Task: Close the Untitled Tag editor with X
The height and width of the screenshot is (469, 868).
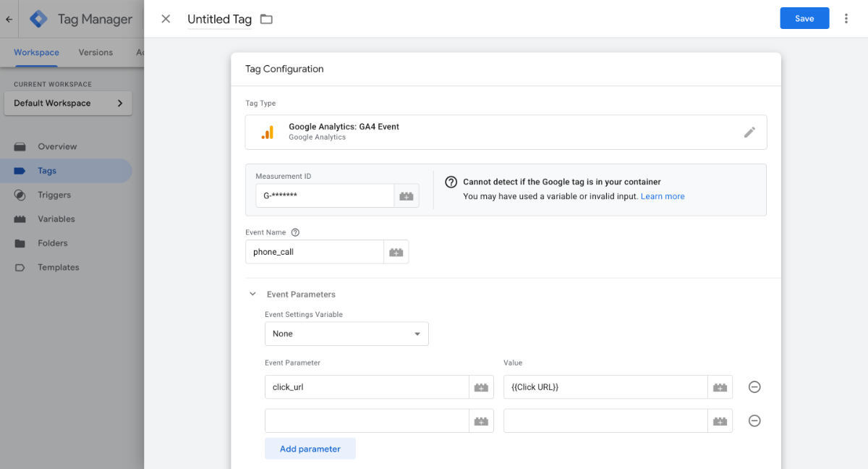Action: pyautogui.click(x=166, y=19)
